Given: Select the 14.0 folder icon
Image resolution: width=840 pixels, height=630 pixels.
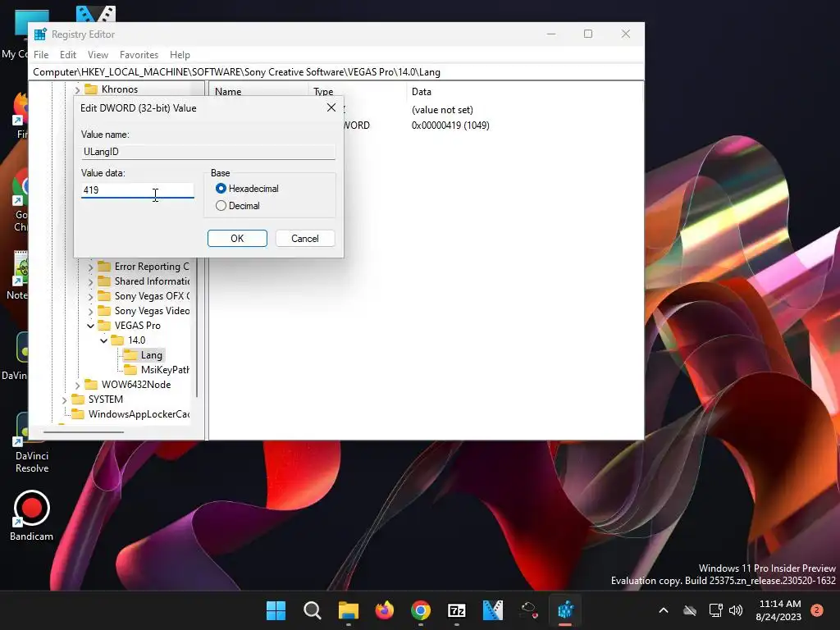Looking at the screenshot, I should tap(117, 340).
